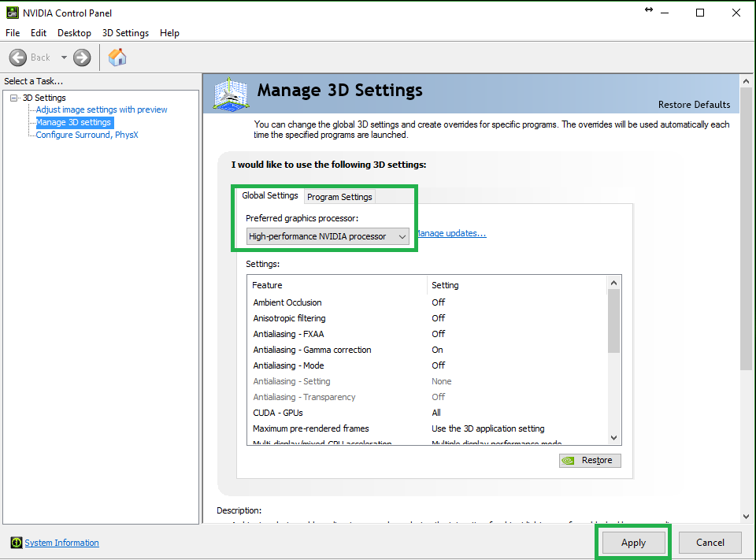Switch to the Program Settings tab
This screenshot has height=560, width=756.
[339, 197]
